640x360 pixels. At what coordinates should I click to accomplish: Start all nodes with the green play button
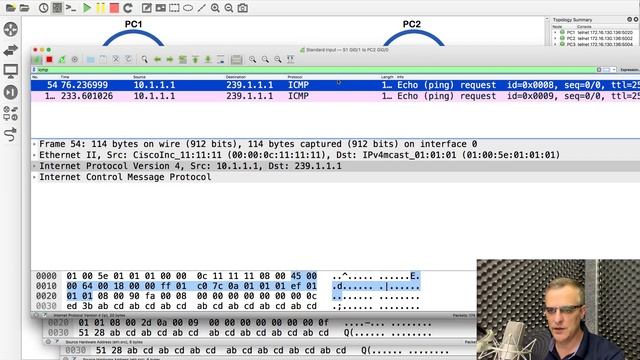click(x=87, y=8)
